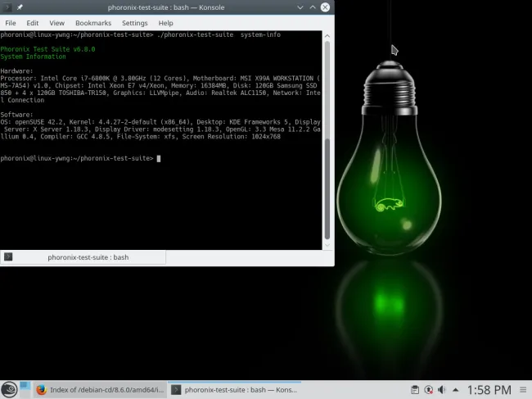Switch to the Konsole taskbar entry
Screen dimensions: 532x399
click(x=237, y=390)
